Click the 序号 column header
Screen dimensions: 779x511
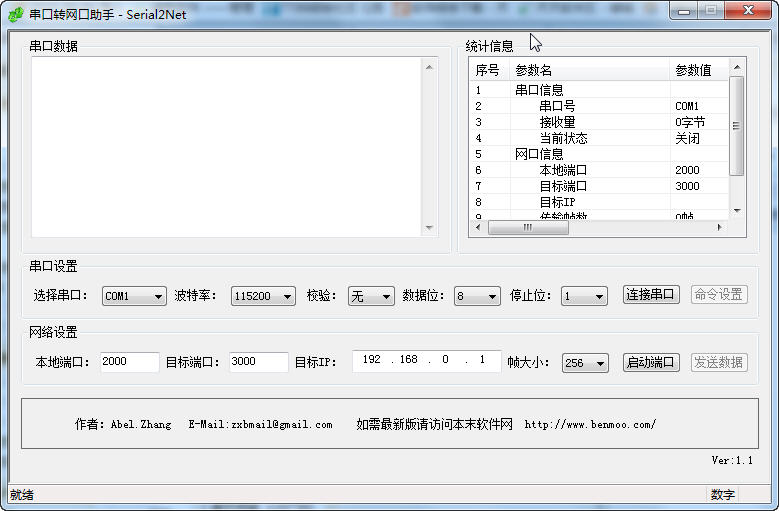490,70
